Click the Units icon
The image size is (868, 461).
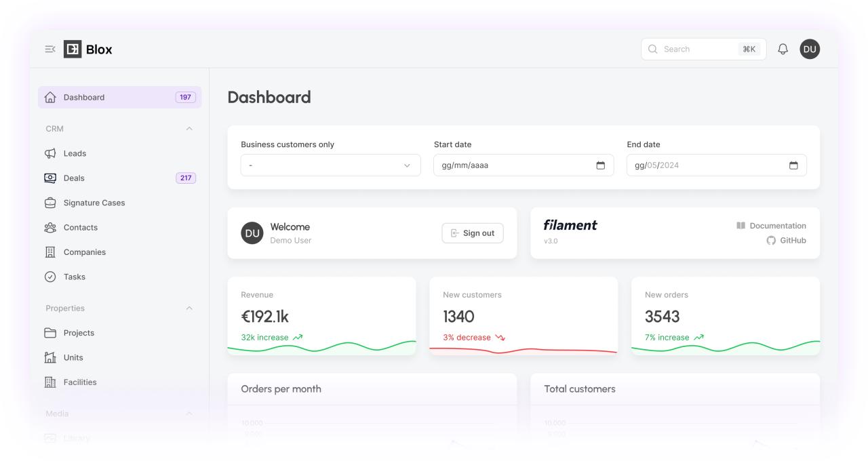click(50, 357)
